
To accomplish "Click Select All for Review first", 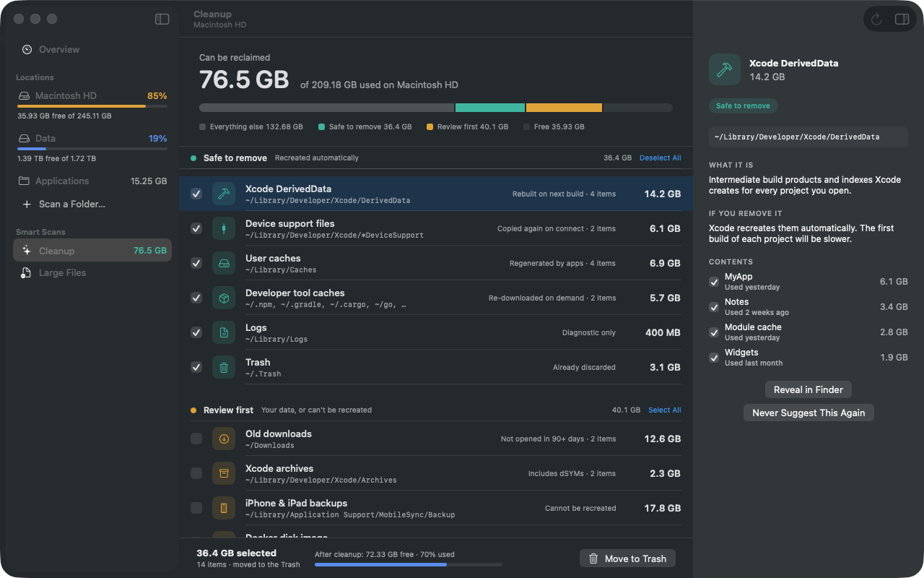I will point(665,410).
